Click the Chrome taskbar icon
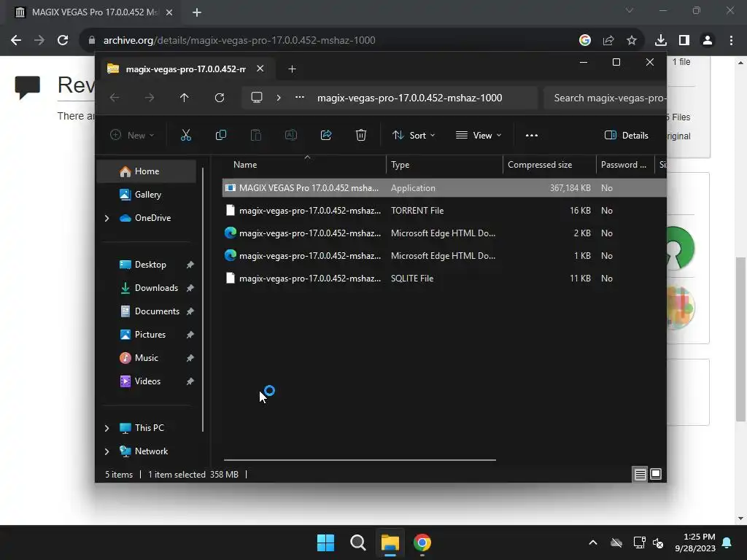 [x=422, y=542]
